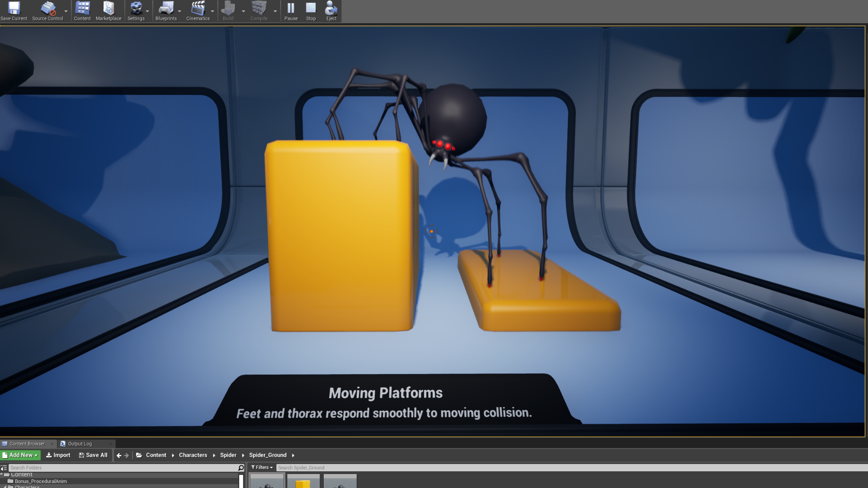Open the Cinematics dropdown arrow
This screenshot has height=488, width=868.
(x=212, y=11)
